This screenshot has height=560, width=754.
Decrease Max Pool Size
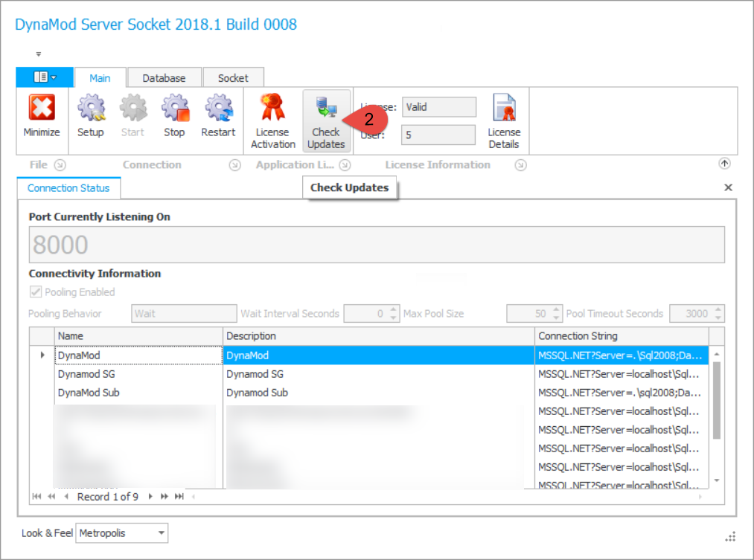556,318
